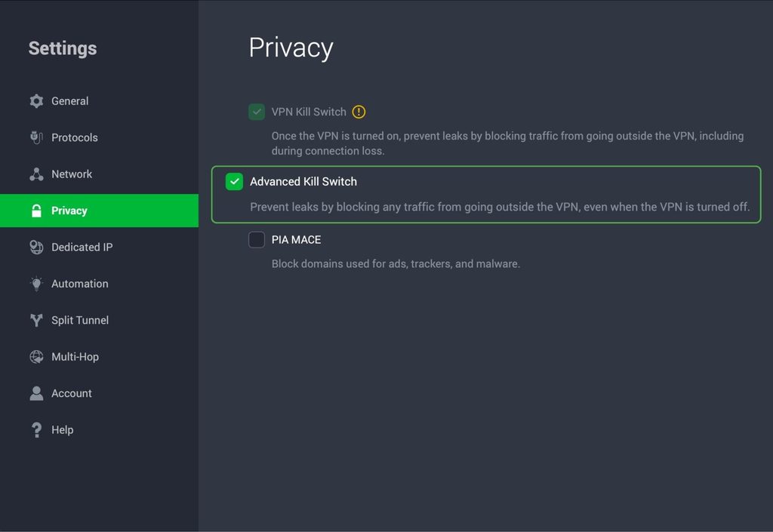The image size is (773, 532).
Task: Uncheck the Advanced Kill Switch checkbox
Action: pyautogui.click(x=234, y=181)
